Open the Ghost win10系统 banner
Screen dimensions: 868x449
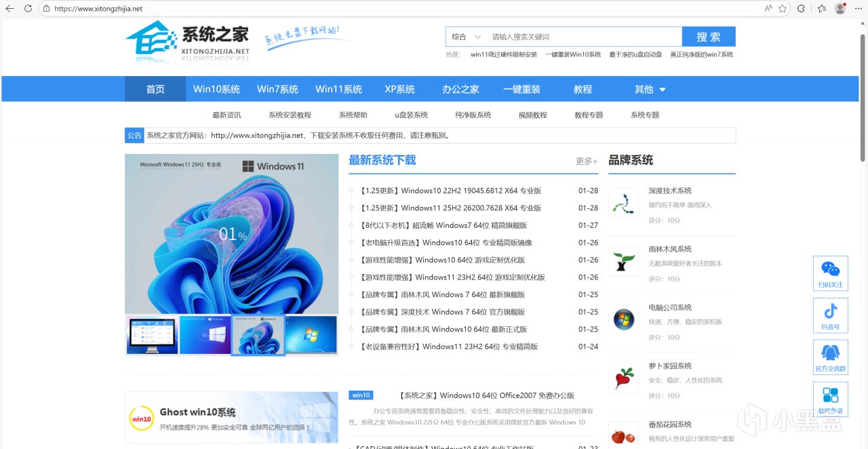(232, 417)
